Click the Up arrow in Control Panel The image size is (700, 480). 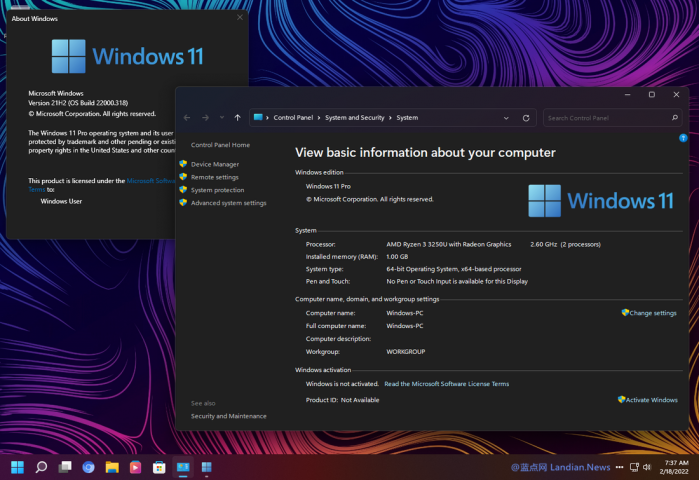(237, 118)
